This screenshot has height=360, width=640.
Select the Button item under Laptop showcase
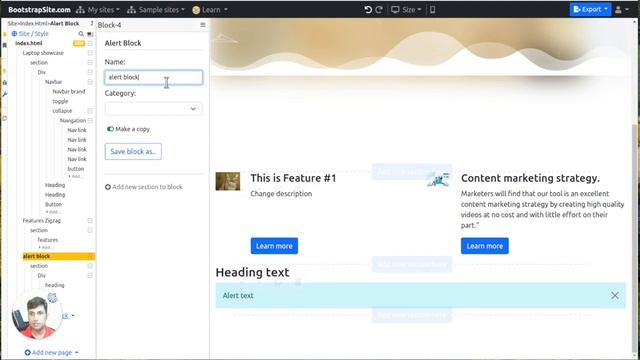[x=53, y=204]
